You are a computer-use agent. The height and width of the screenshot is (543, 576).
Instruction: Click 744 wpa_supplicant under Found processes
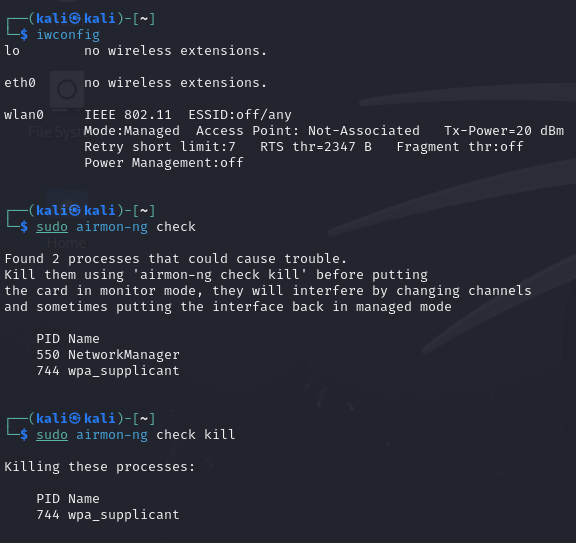[x=108, y=371]
